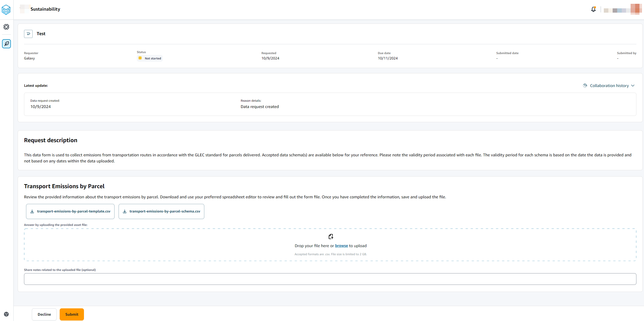Click the Submit button
Screen dimensions: 644x321
click(72, 314)
